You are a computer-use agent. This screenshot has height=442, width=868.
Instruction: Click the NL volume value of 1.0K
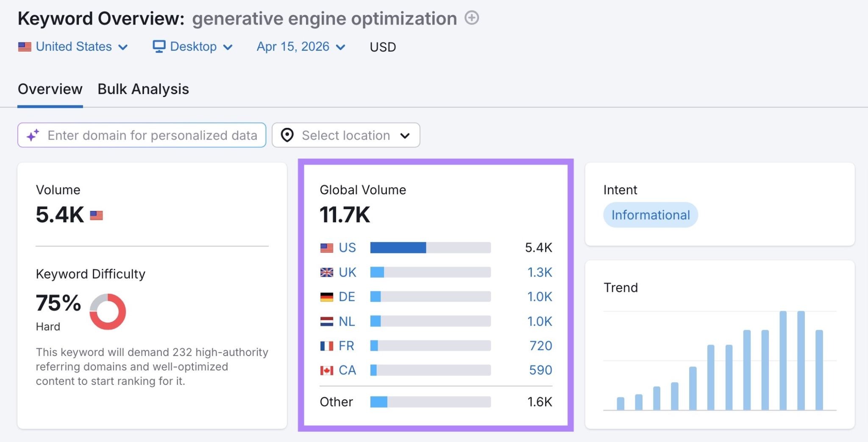click(x=539, y=321)
